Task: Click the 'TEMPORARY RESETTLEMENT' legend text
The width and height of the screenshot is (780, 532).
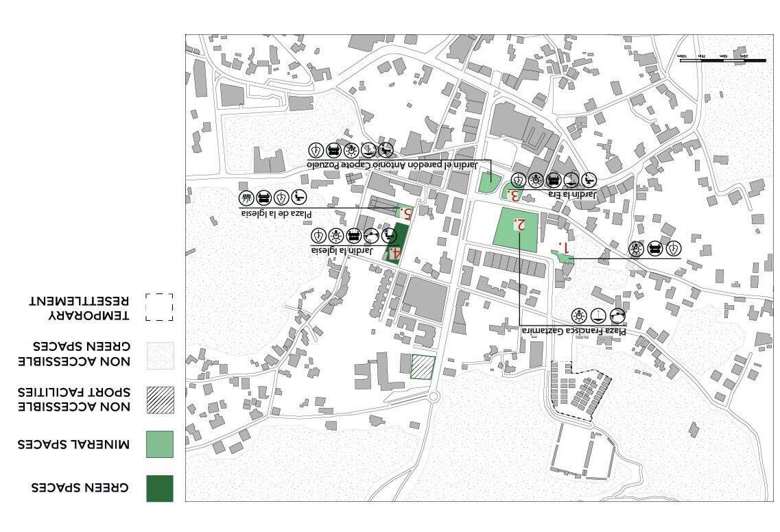Action: point(79,309)
